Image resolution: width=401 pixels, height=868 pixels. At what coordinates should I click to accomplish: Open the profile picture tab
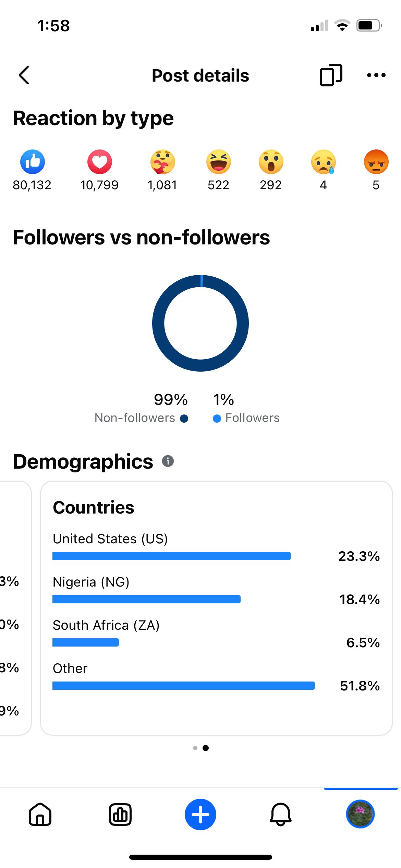tap(361, 814)
